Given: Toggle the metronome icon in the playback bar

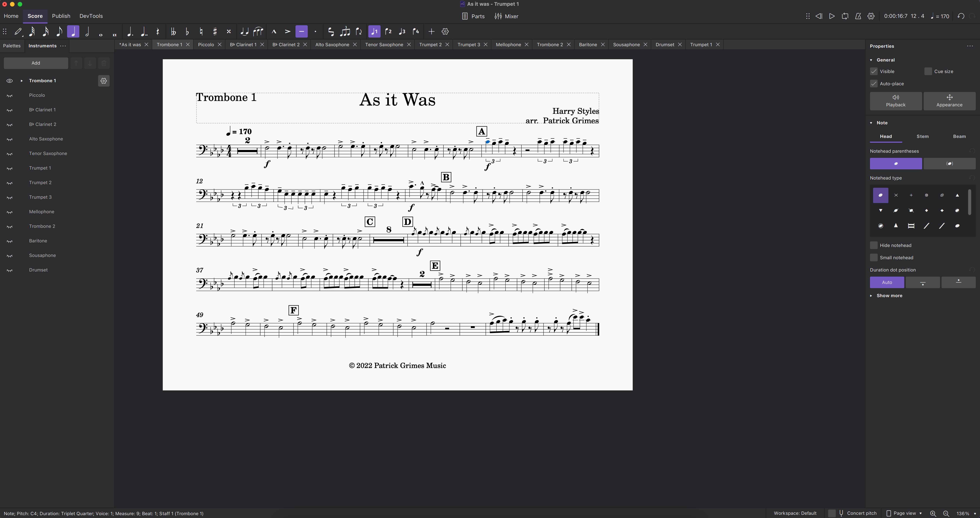Looking at the screenshot, I should tap(858, 16).
